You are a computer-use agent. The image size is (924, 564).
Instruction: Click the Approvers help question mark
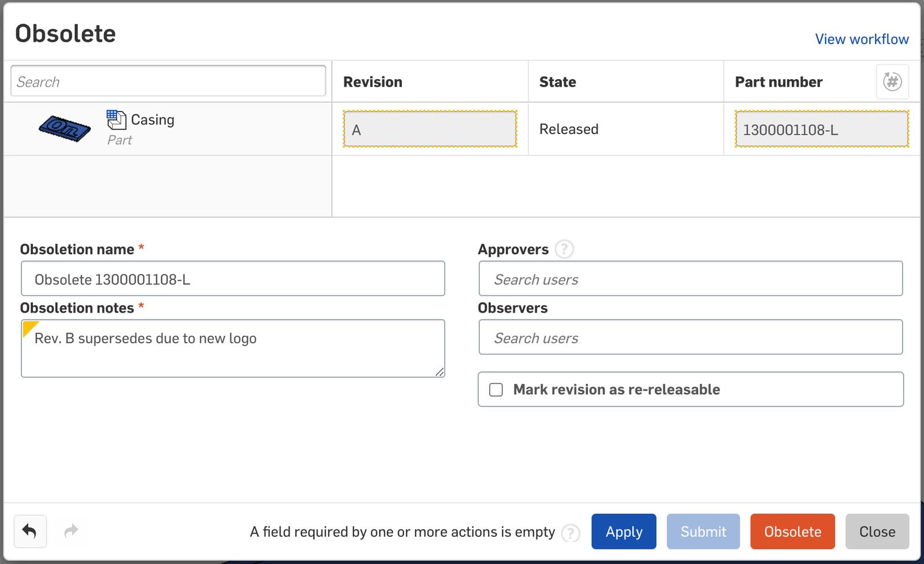[564, 250]
